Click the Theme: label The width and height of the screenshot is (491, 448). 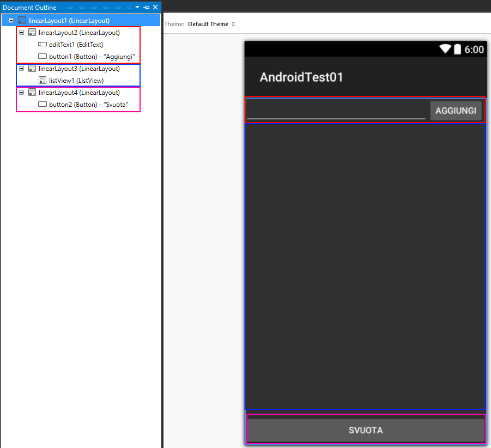coord(174,24)
